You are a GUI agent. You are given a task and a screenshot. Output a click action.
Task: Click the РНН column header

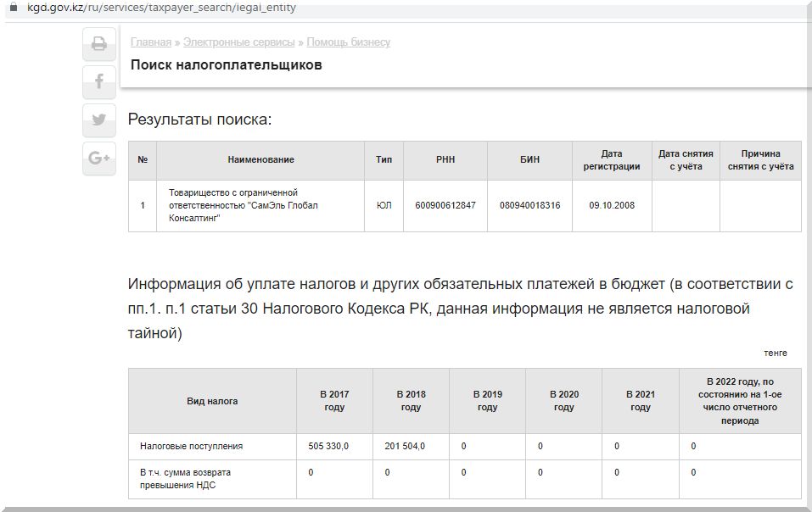point(445,160)
